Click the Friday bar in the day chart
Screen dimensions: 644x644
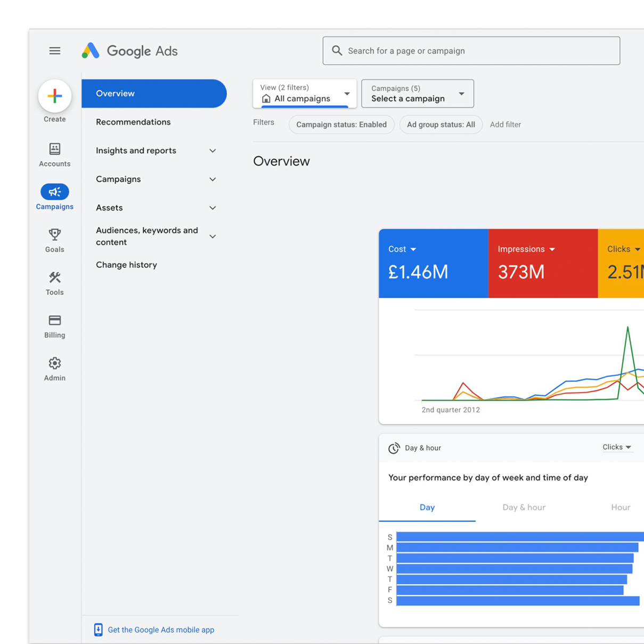click(510, 590)
